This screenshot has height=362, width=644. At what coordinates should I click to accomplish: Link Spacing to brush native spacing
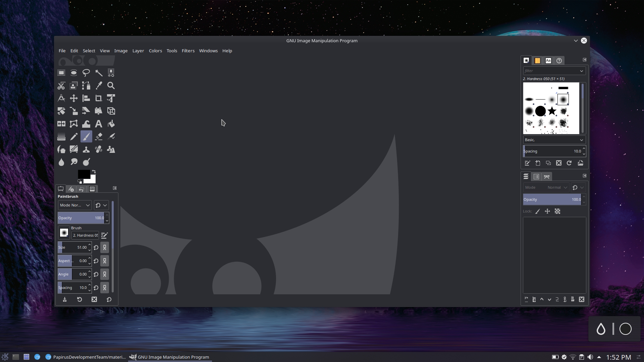(x=105, y=288)
